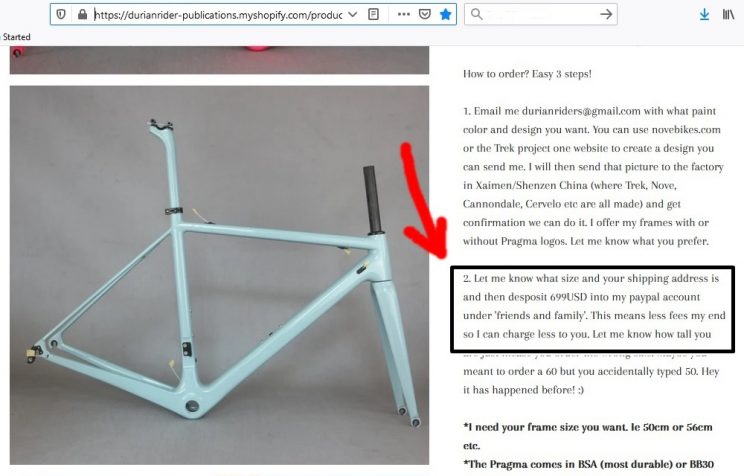Open the page actions three-dot menu
This screenshot has height=476, width=744.
(x=404, y=14)
